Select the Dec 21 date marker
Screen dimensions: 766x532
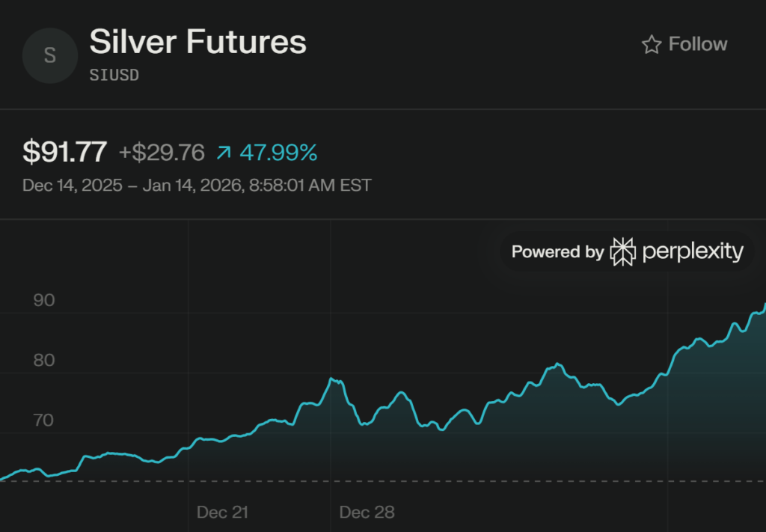(x=222, y=513)
